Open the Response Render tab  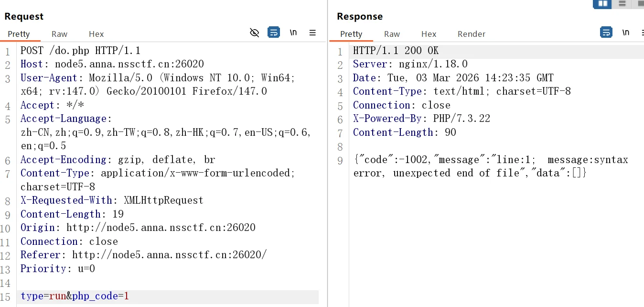tap(471, 34)
